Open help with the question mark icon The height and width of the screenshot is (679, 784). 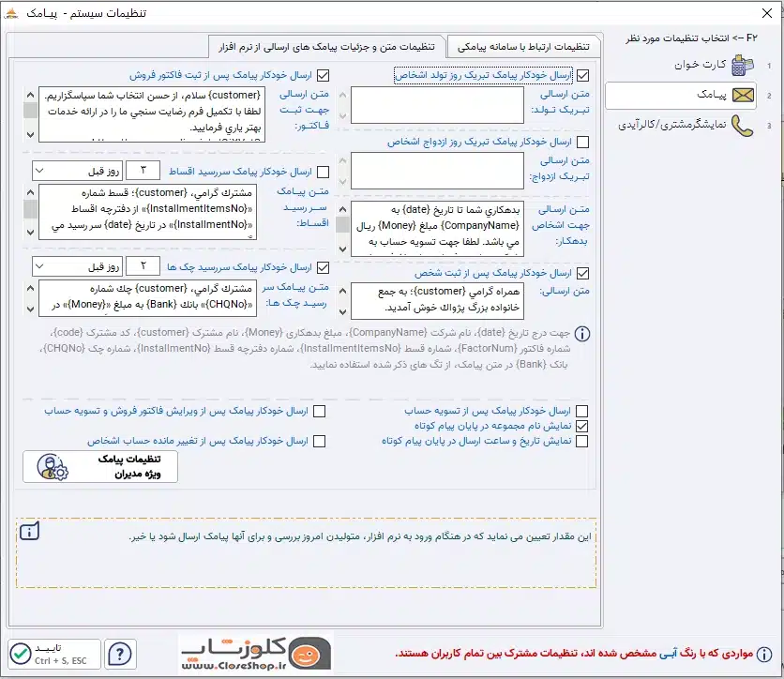pyautogui.click(x=120, y=654)
